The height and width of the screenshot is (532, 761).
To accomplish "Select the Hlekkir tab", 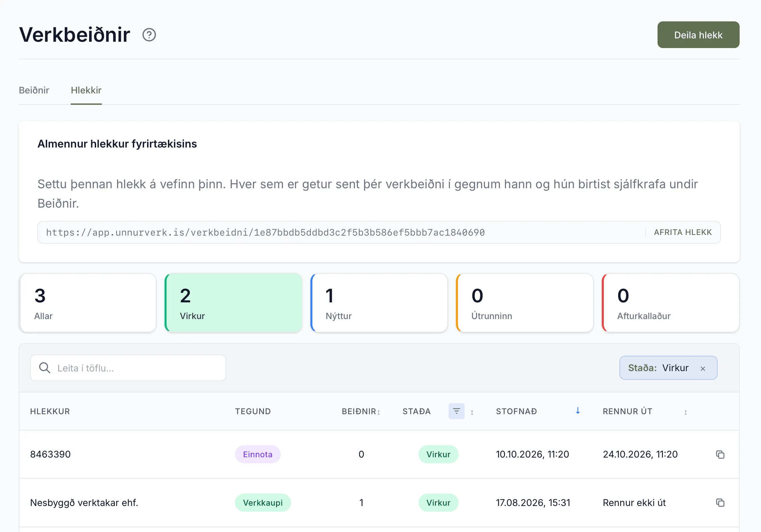I will click(86, 90).
